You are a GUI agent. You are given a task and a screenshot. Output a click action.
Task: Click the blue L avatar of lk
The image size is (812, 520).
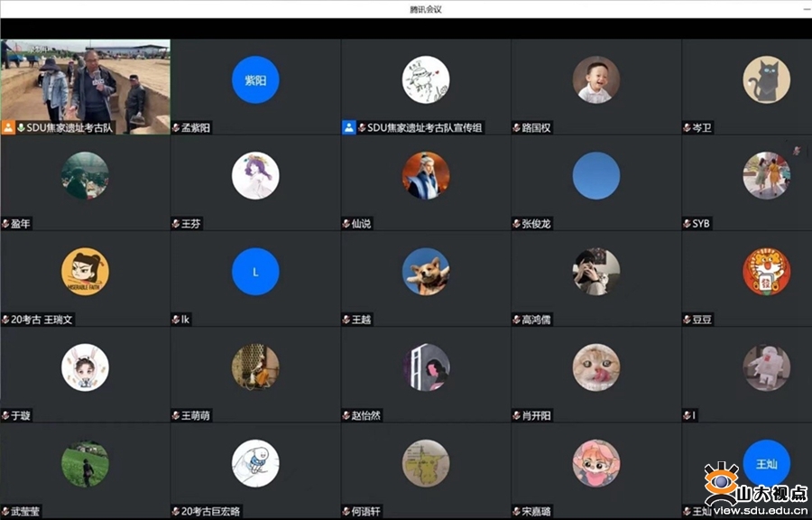click(x=255, y=271)
